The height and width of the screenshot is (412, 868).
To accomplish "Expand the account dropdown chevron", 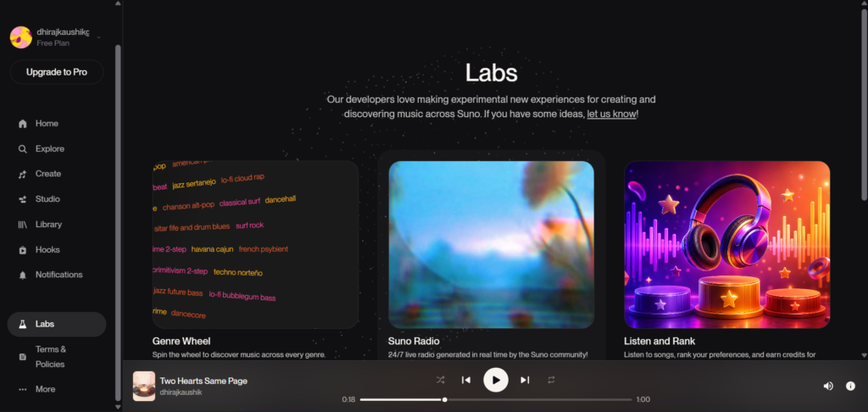I will click(x=98, y=37).
